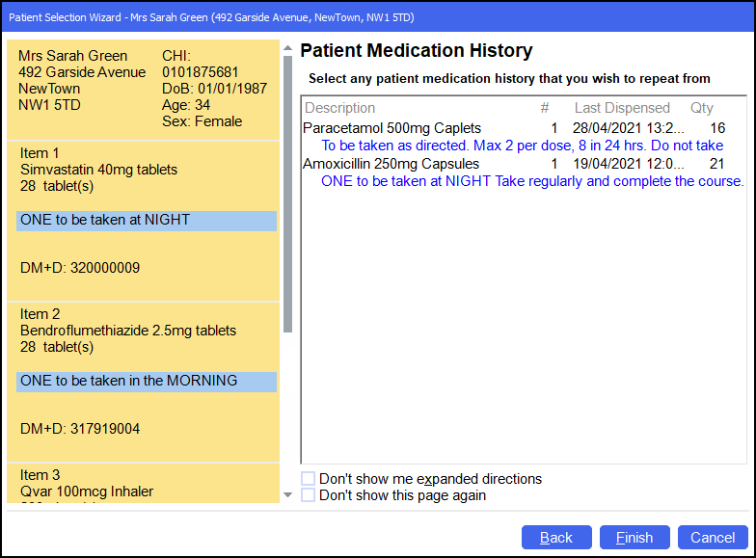Click 'ONE to be taken in the MORNING' field
This screenshot has height=558, width=756.
147,382
